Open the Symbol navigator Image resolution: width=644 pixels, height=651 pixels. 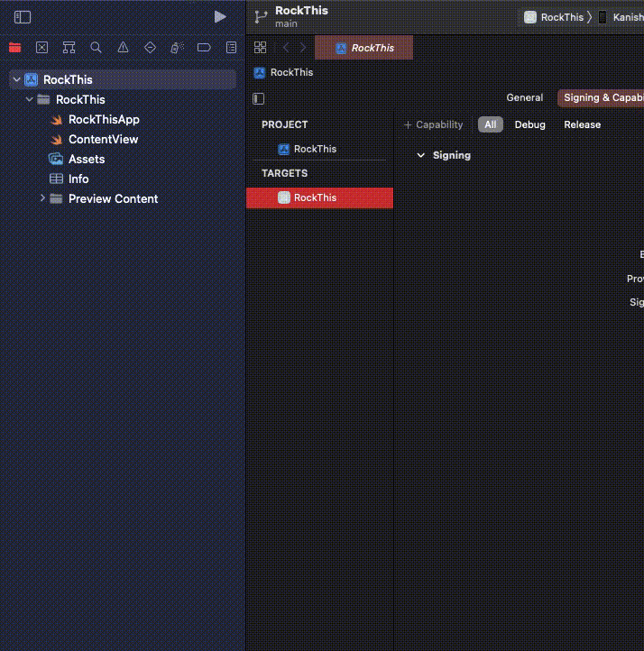click(x=69, y=48)
